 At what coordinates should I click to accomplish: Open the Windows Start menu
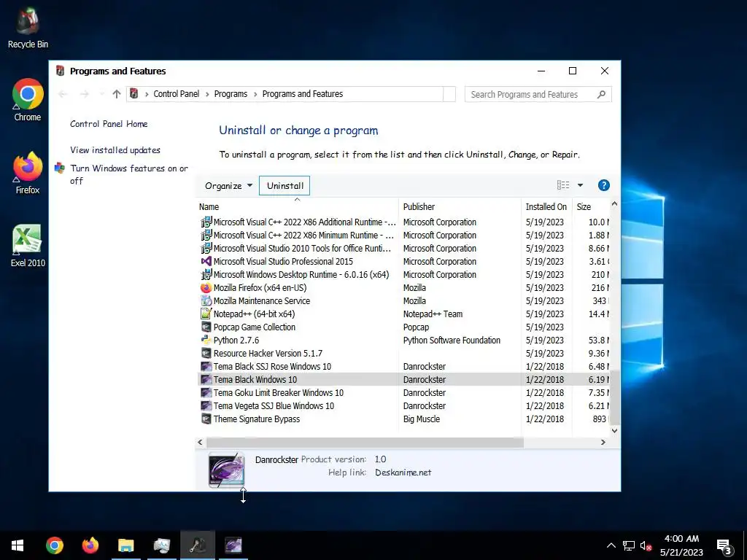18,545
